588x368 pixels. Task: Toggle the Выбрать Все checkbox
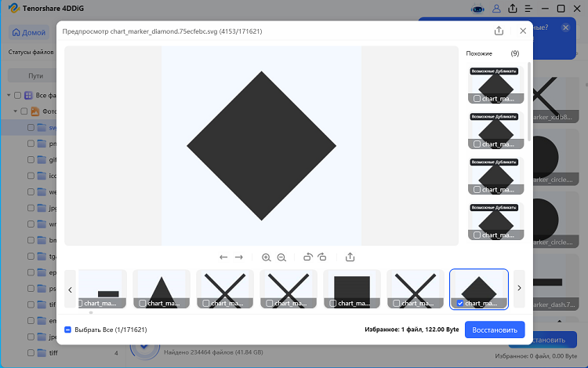(x=68, y=330)
